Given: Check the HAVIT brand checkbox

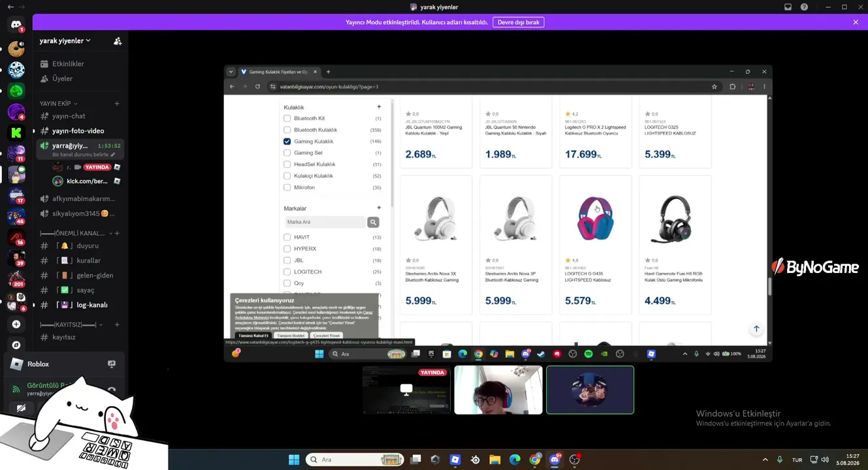Looking at the screenshot, I should click(287, 238).
